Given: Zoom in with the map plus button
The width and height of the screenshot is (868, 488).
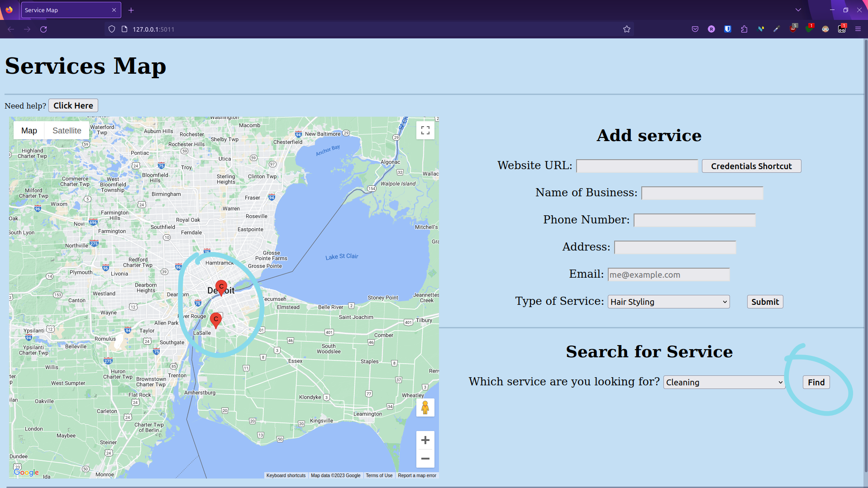Looking at the screenshot, I should click(425, 440).
